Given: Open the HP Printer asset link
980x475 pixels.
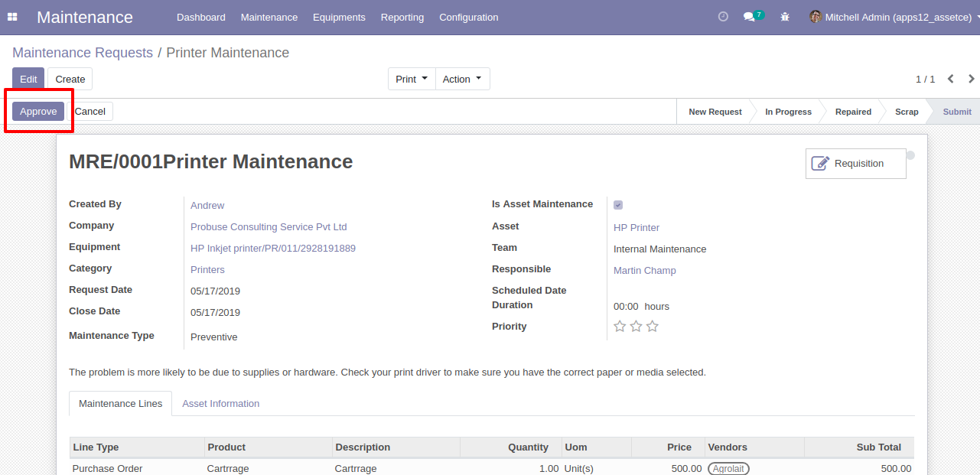Looking at the screenshot, I should point(637,228).
